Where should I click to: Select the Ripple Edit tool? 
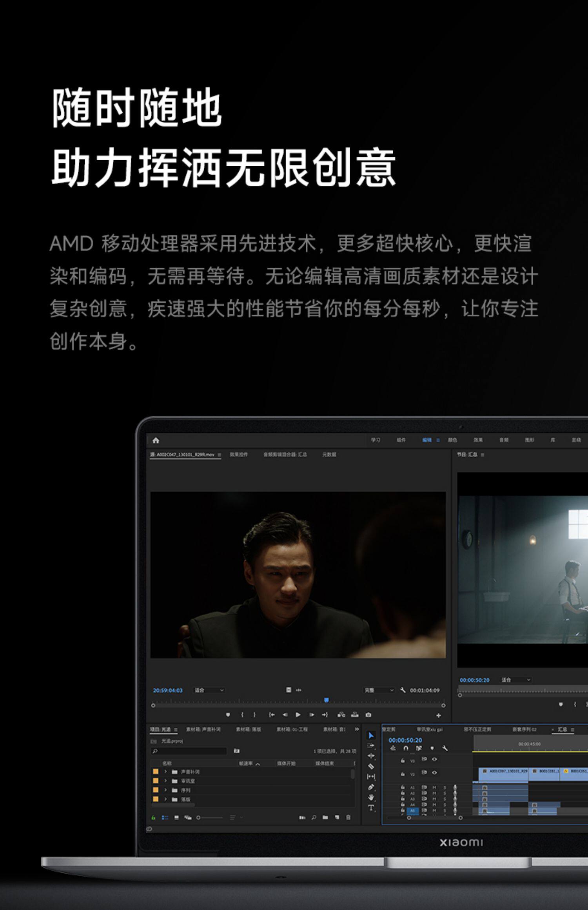[x=371, y=756]
